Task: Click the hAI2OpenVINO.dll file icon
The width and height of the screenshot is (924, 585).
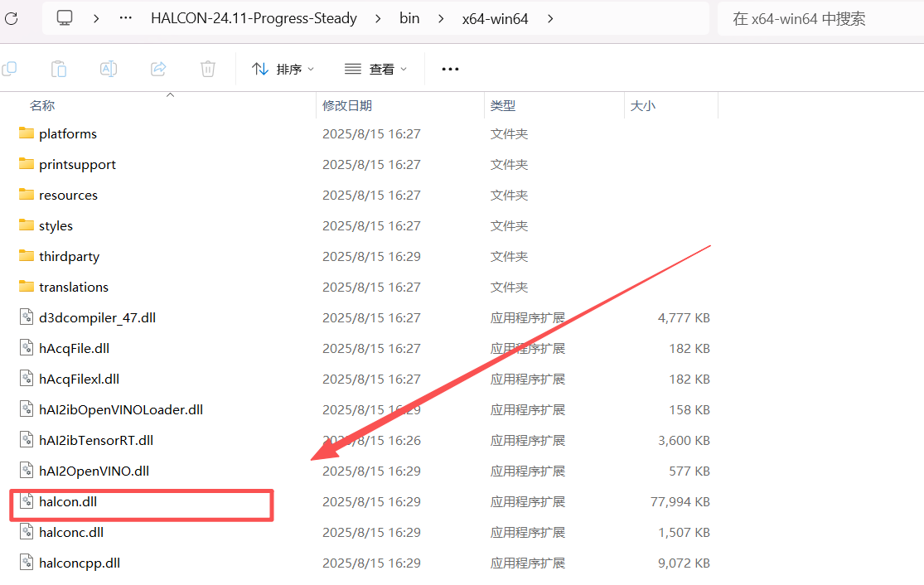Action: pyautogui.click(x=27, y=470)
